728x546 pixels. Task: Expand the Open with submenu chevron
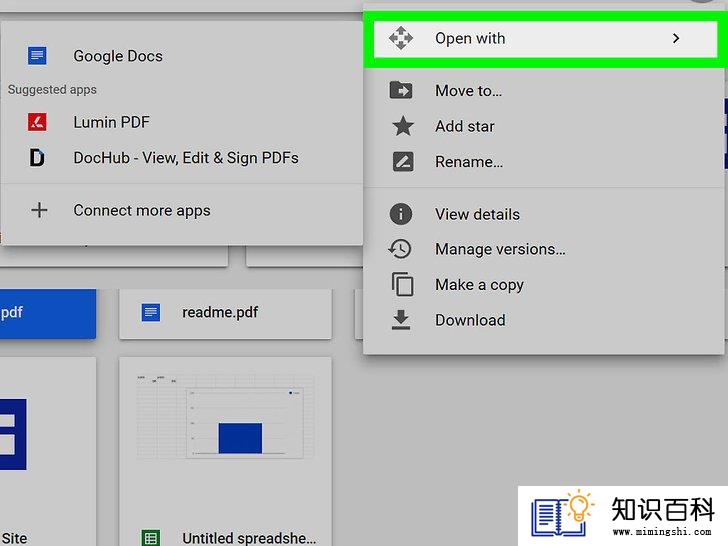point(676,39)
